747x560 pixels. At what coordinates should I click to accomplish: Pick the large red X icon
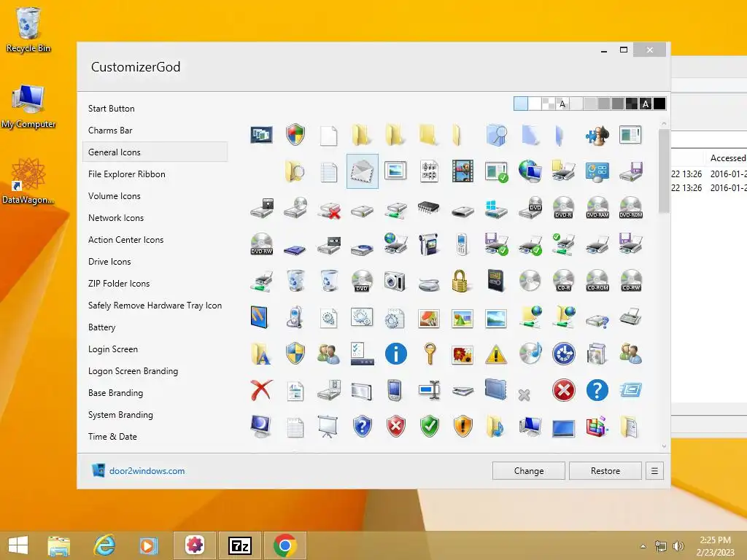coord(262,390)
